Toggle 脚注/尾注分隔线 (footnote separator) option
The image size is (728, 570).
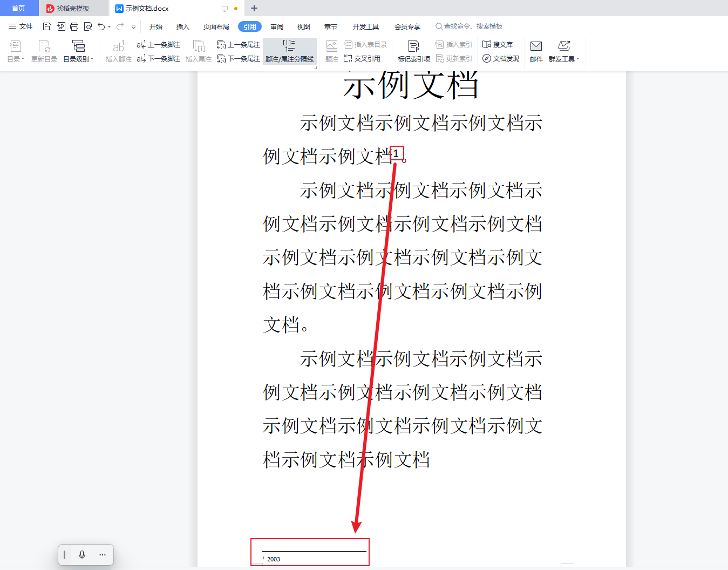point(290,51)
